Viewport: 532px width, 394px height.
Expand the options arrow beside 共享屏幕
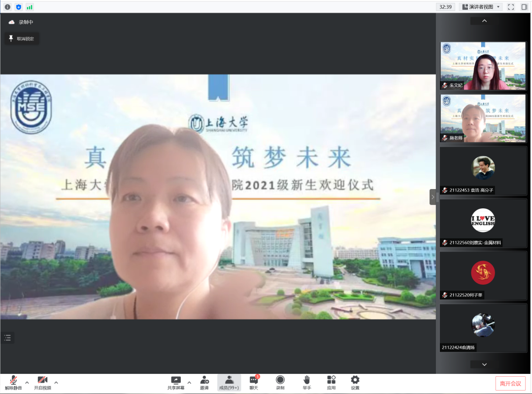coord(189,382)
